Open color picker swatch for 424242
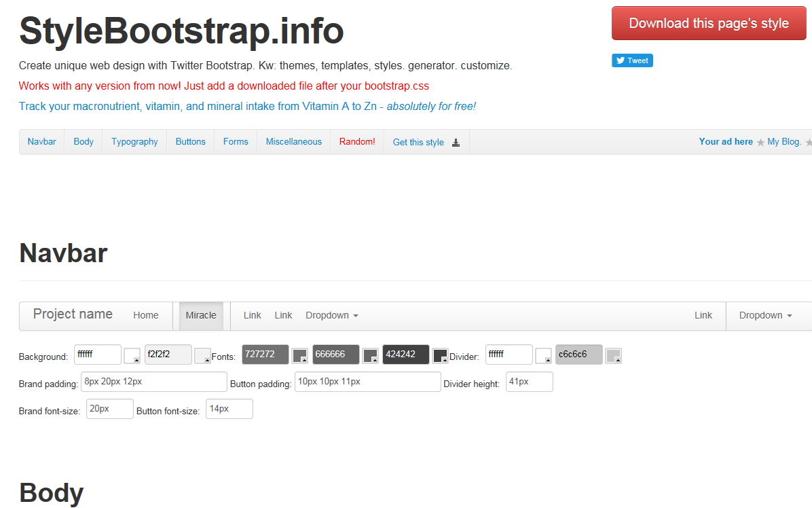The height and width of the screenshot is (508, 812). 440,356
